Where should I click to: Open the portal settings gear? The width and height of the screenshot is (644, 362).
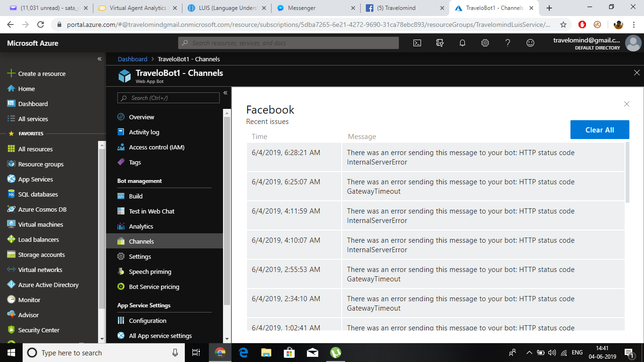pyautogui.click(x=485, y=43)
